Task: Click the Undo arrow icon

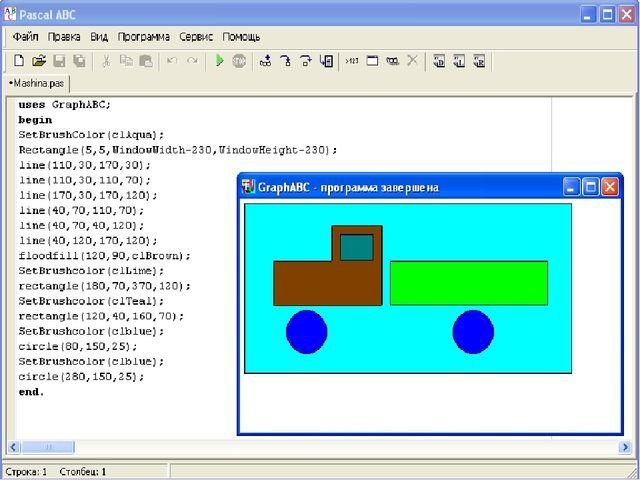Action: tap(172, 61)
